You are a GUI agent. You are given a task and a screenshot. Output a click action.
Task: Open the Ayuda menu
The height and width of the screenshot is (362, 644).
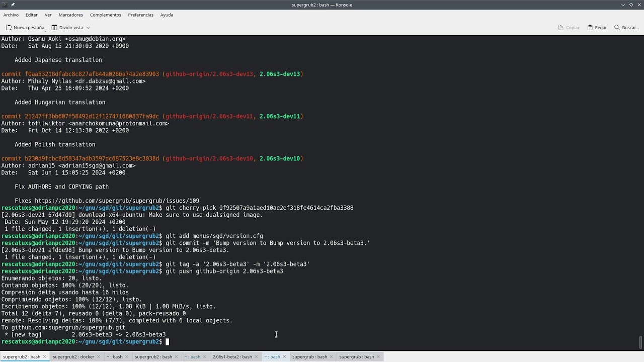pos(167,15)
